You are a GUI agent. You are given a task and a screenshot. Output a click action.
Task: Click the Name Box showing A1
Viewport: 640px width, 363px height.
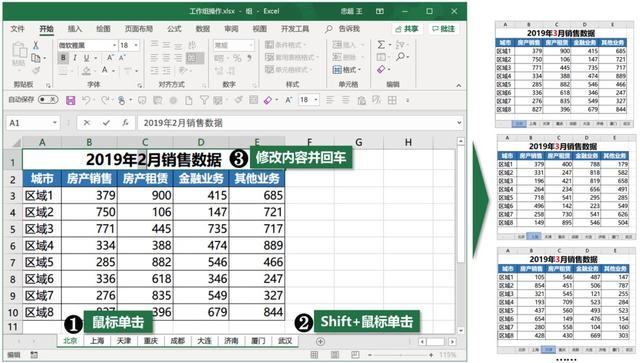(33, 123)
